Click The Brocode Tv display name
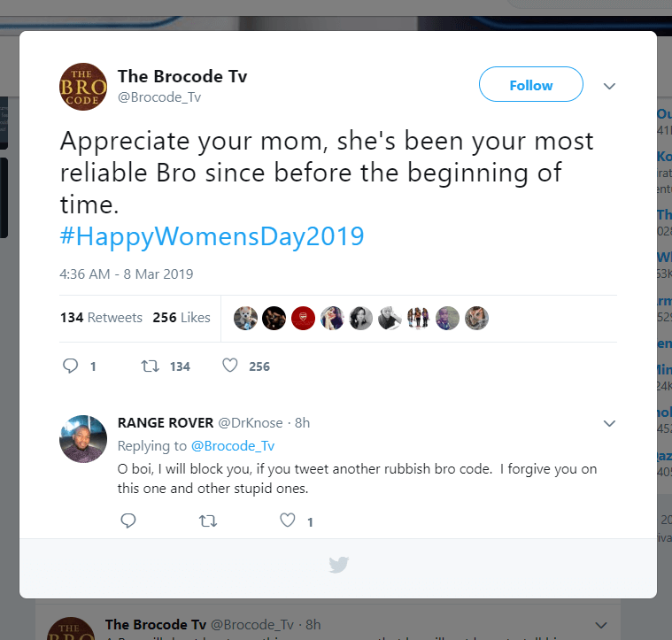 [x=182, y=76]
